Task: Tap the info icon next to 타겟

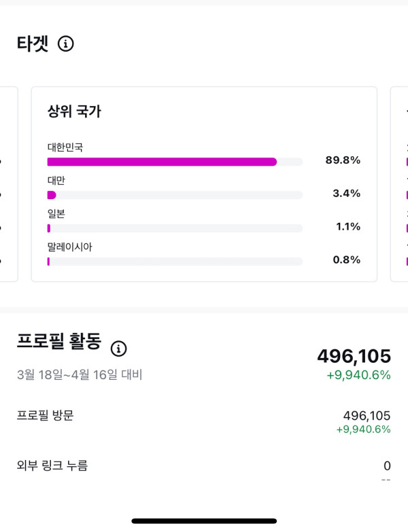Action: (x=66, y=44)
